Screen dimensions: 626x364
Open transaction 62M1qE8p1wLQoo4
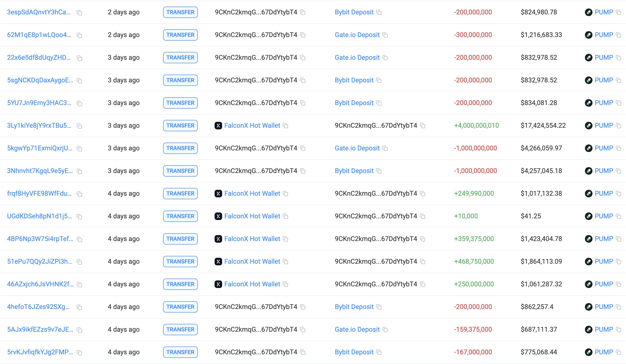pyautogui.click(x=39, y=35)
